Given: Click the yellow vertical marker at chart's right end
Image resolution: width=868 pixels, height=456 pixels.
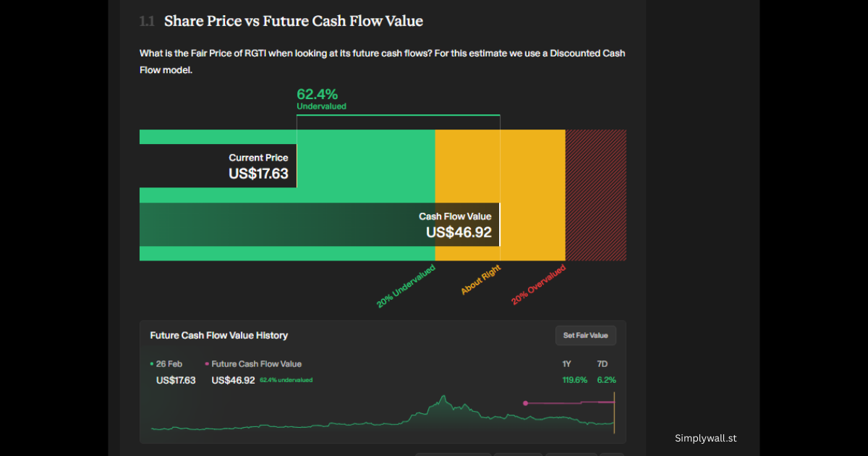Looking at the screenshot, I should click(x=614, y=413).
